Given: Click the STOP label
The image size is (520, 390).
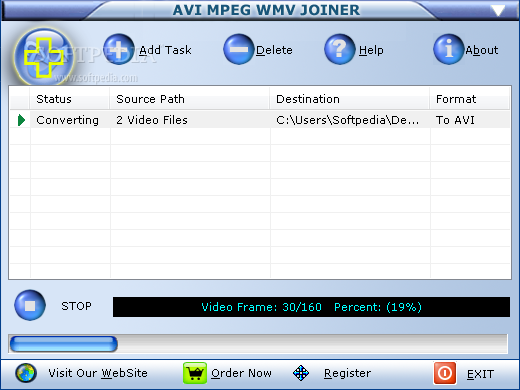Looking at the screenshot, I should 76,306.
